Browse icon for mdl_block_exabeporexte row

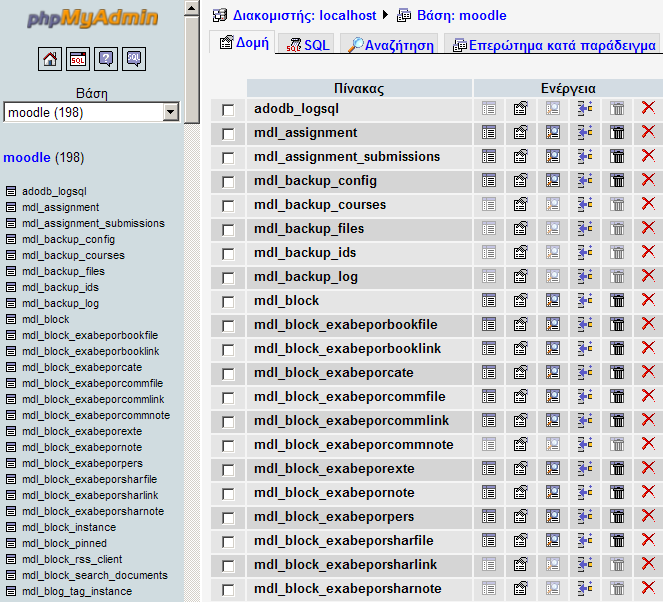489,469
